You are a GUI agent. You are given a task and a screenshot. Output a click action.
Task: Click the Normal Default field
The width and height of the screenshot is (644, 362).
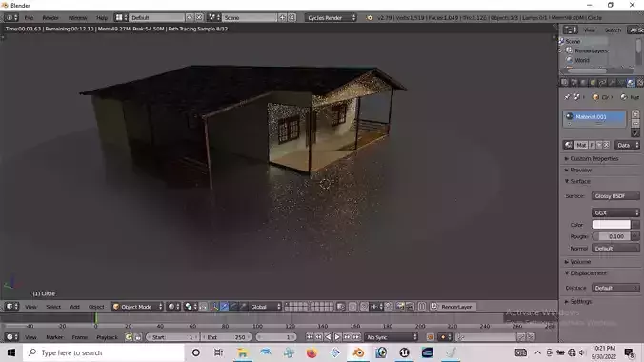615,249
